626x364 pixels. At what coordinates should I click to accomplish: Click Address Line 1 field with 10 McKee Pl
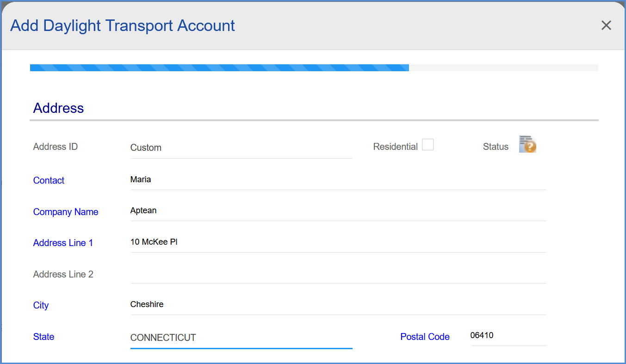338,242
